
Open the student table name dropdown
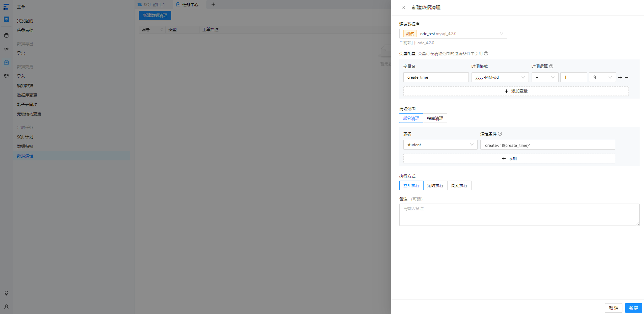click(440, 145)
